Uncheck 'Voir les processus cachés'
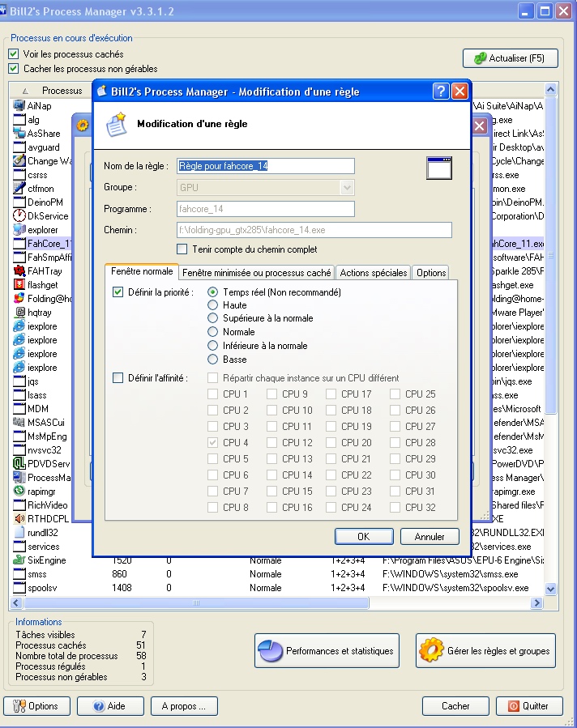Image resolution: width=577 pixels, height=728 pixels. coord(13,54)
